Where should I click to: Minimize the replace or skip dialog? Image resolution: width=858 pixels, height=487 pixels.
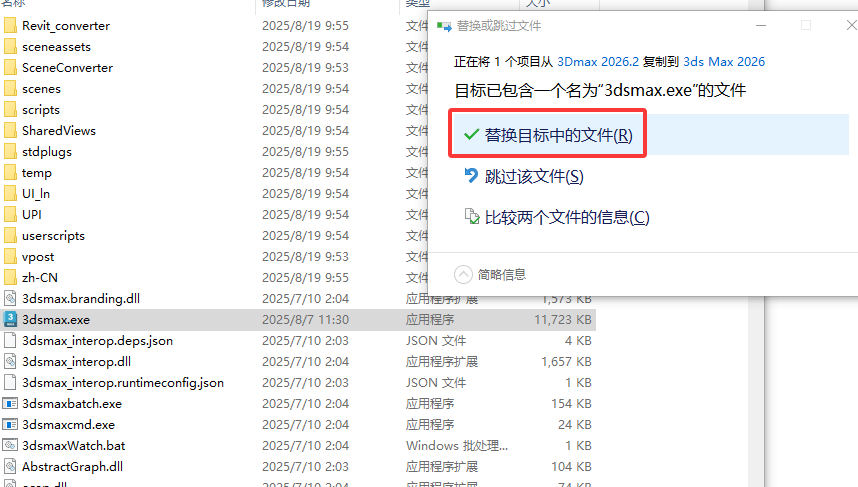coord(761,25)
